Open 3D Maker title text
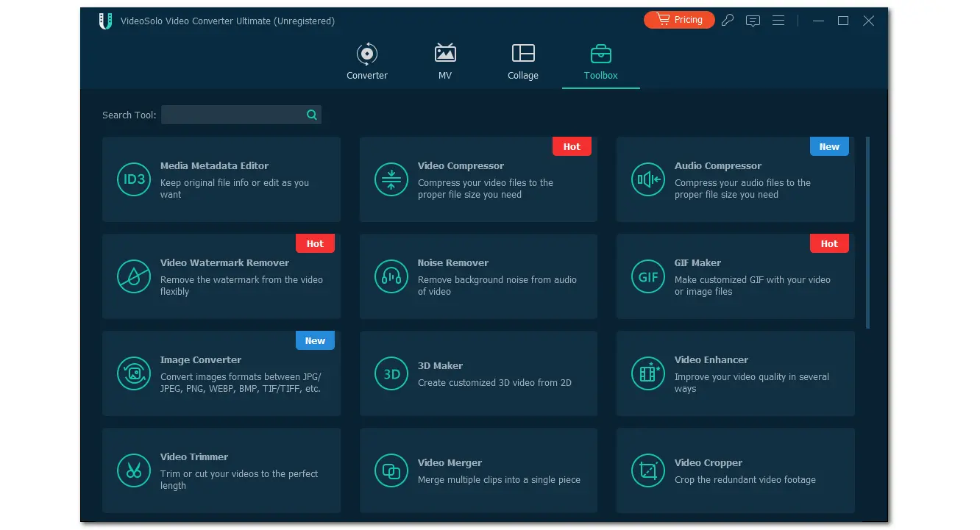Image resolution: width=980 pixels, height=530 pixels. (x=440, y=366)
